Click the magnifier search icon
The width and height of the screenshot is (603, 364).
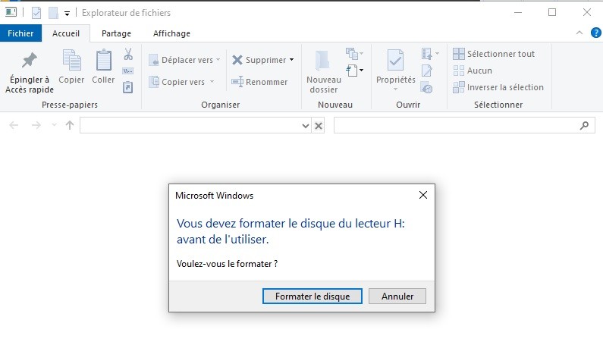584,125
